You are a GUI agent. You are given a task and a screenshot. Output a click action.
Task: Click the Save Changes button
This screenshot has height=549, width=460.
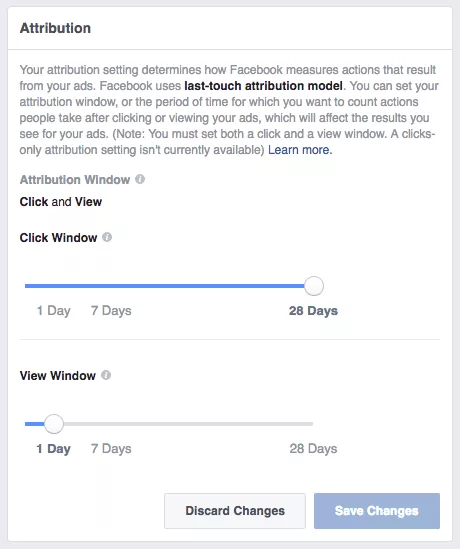377,511
